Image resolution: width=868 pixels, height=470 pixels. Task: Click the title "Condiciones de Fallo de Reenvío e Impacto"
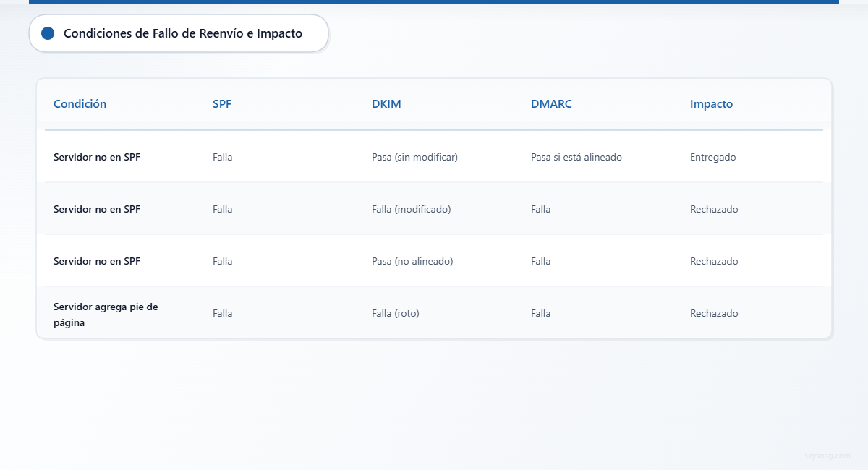(183, 33)
